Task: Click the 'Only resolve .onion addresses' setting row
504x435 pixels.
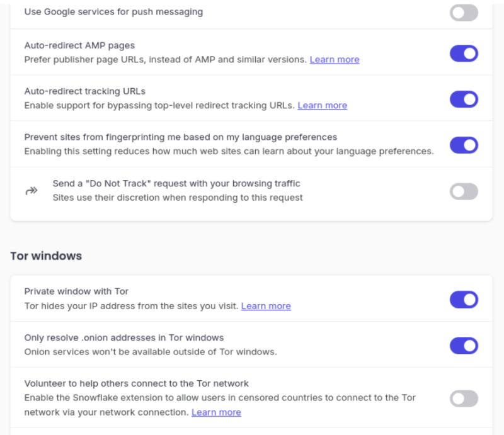Action: tap(123, 337)
